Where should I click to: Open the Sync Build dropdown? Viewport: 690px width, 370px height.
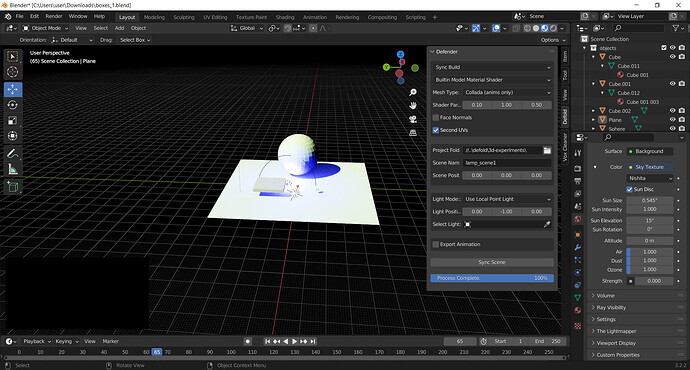coord(492,67)
